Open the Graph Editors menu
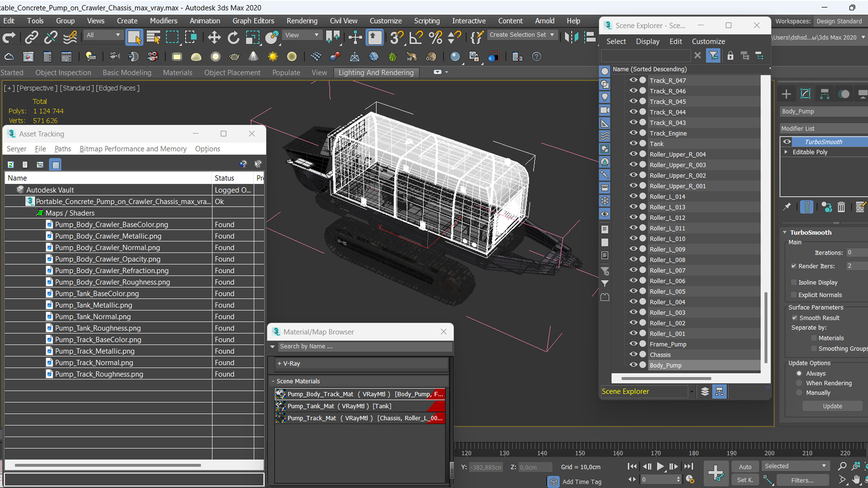Image resolution: width=868 pixels, height=488 pixels. (253, 21)
